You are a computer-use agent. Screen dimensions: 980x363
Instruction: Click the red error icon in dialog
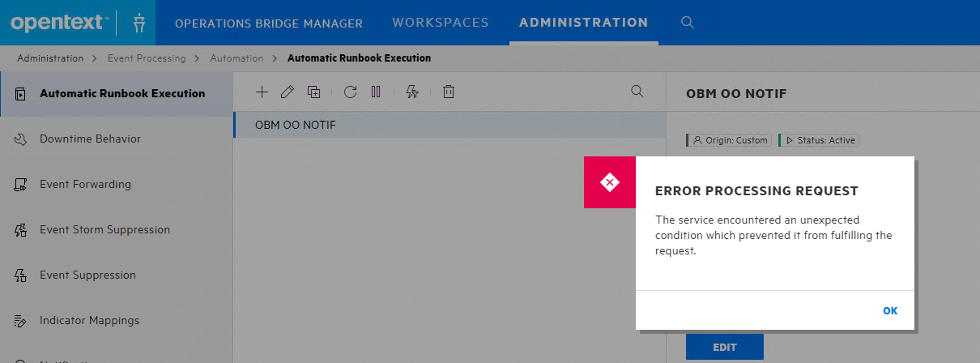pos(610,182)
